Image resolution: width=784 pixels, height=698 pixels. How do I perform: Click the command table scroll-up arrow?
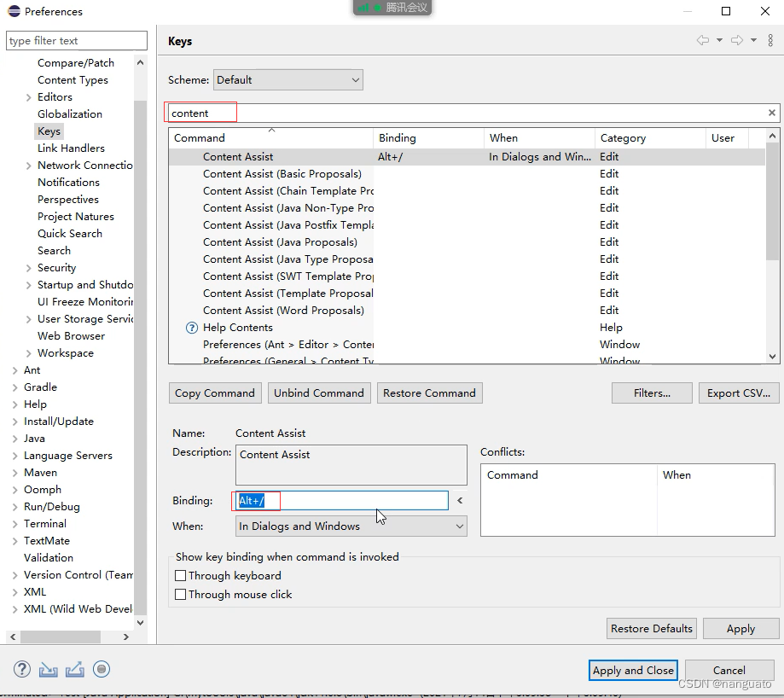coord(773,136)
